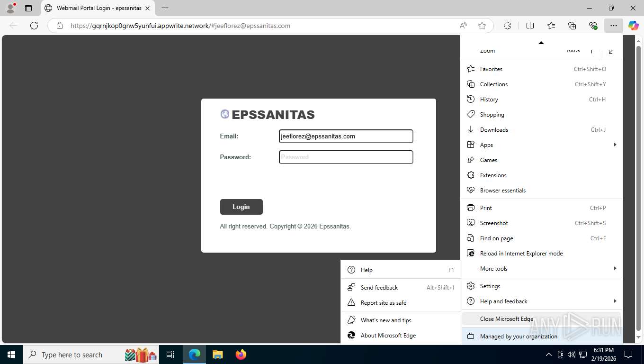Select Screenshot in the Edge menu
This screenshot has height=364, width=644.
[542, 223]
